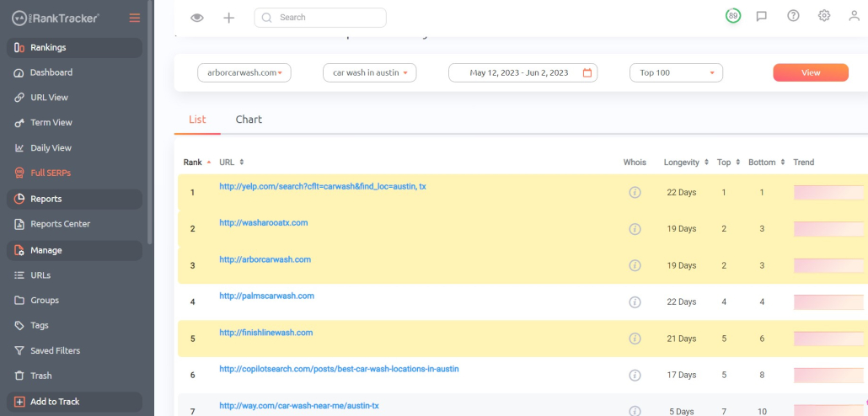Open Reports section in sidebar
The height and width of the screenshot is (416, 868).
pos(74,199)
